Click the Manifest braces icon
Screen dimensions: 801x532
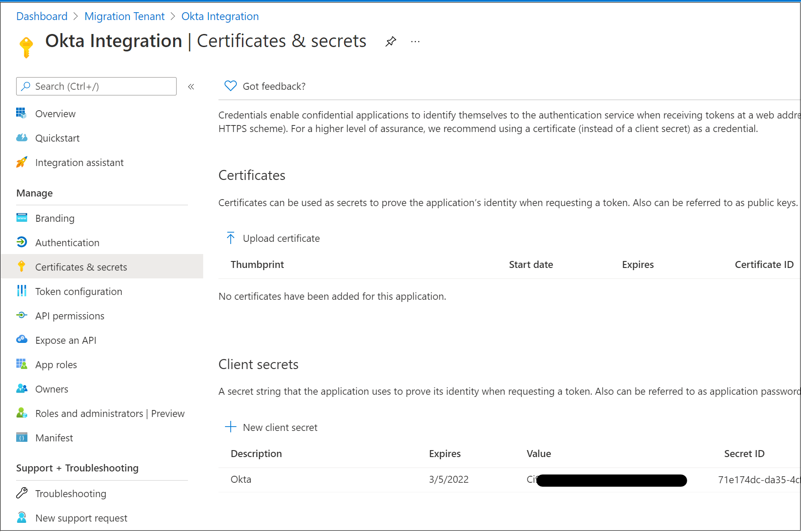click(x=21, y=437)
